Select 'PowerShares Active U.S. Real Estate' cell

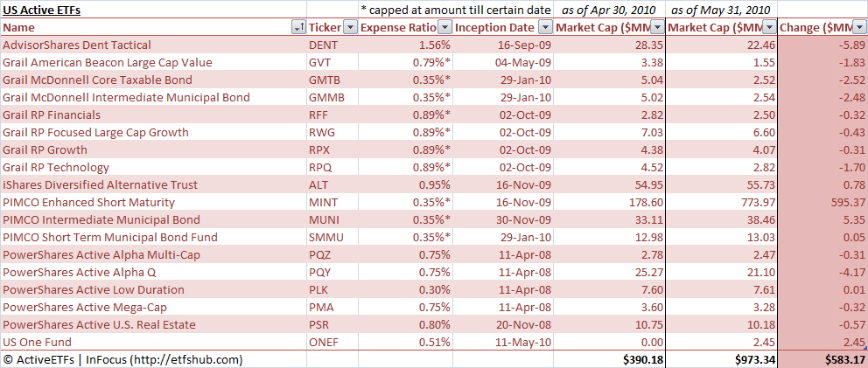coord(153,324)
